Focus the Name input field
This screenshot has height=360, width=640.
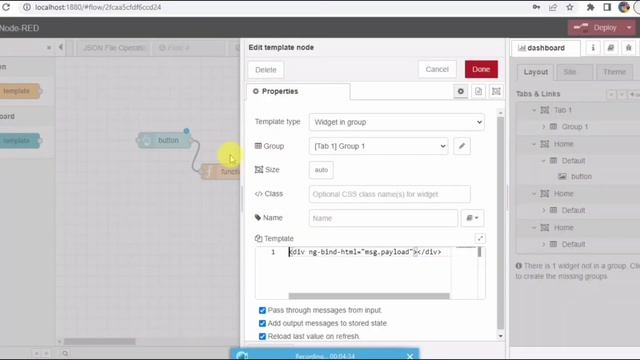coord(383,218)
